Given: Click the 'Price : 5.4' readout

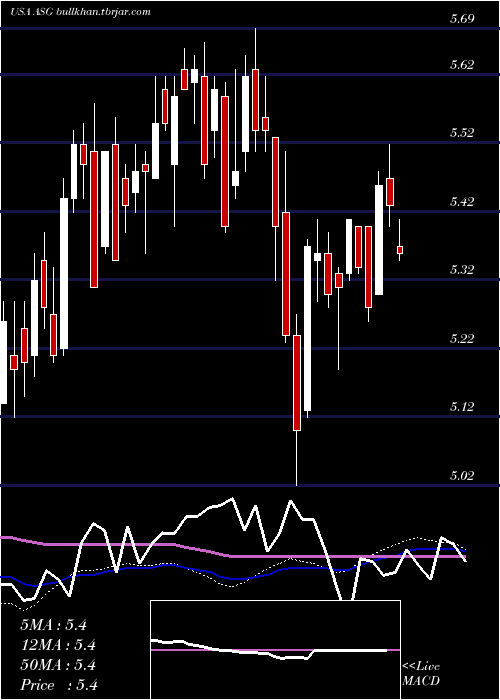Looking at the screenshot, I should (59, 685).
